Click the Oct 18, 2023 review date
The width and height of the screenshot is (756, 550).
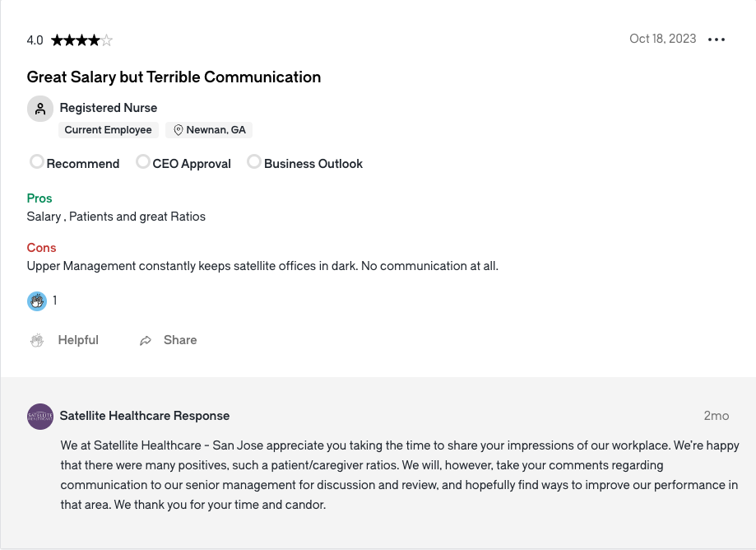click(x=662, y=39)
